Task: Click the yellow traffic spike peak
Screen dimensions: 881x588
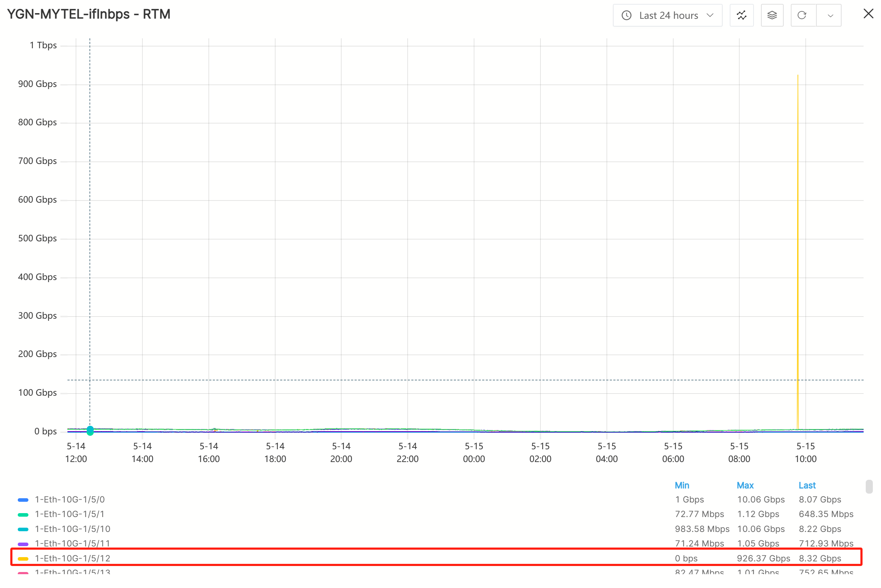Action: (798, 76)
